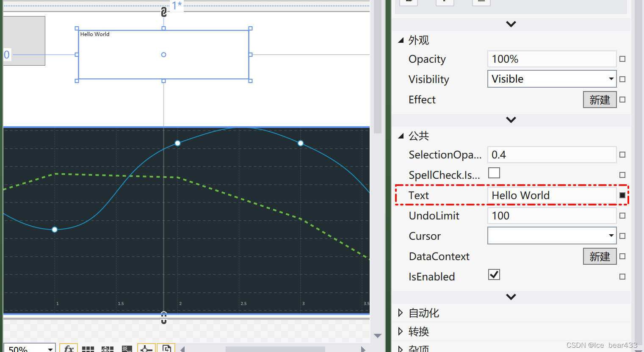
Task: Click the 1* label at canvas top
Action: [x=177, y=6]
